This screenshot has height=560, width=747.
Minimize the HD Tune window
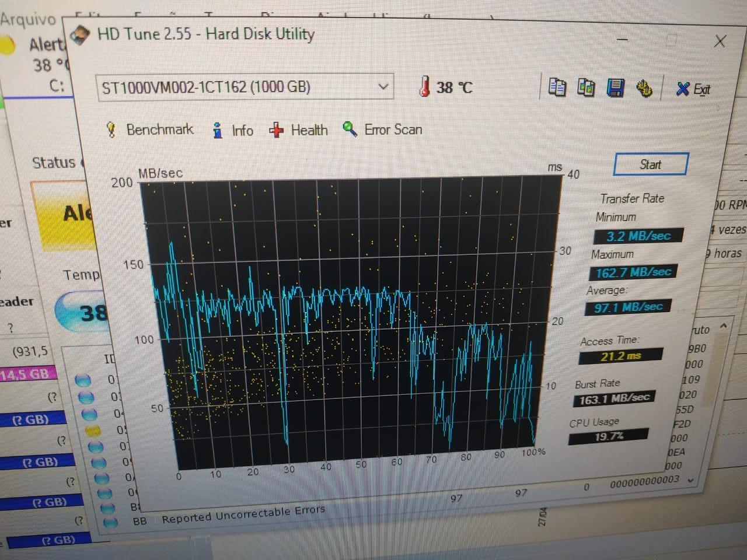click(623, 40)
